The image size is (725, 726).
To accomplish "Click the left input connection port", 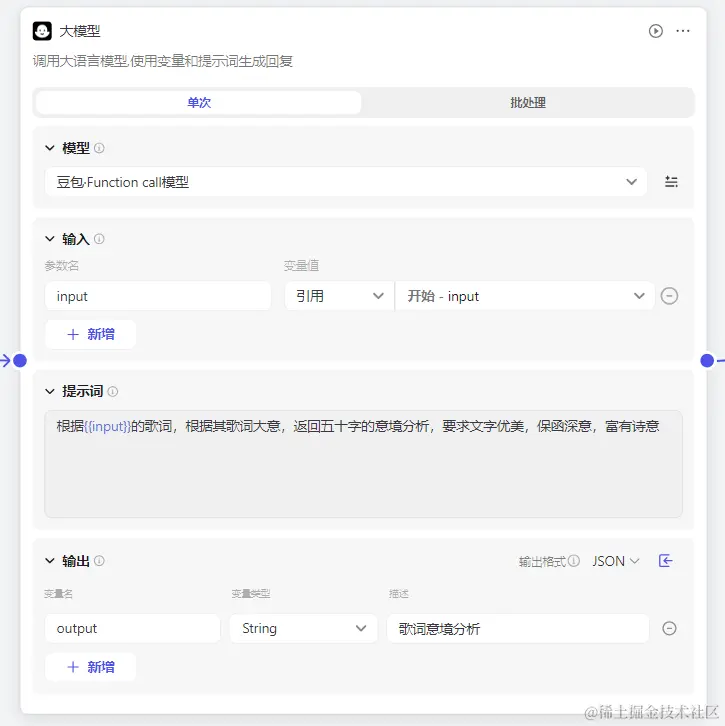I will tap(20, 360).
